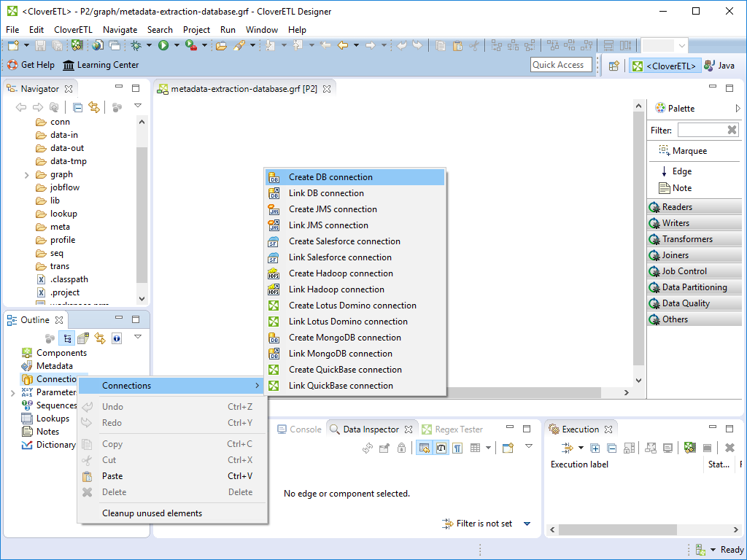Select the Note tool in Palette
Viewport: 747px width, 560px height.
pyautogui.click(x=675, y=188)
